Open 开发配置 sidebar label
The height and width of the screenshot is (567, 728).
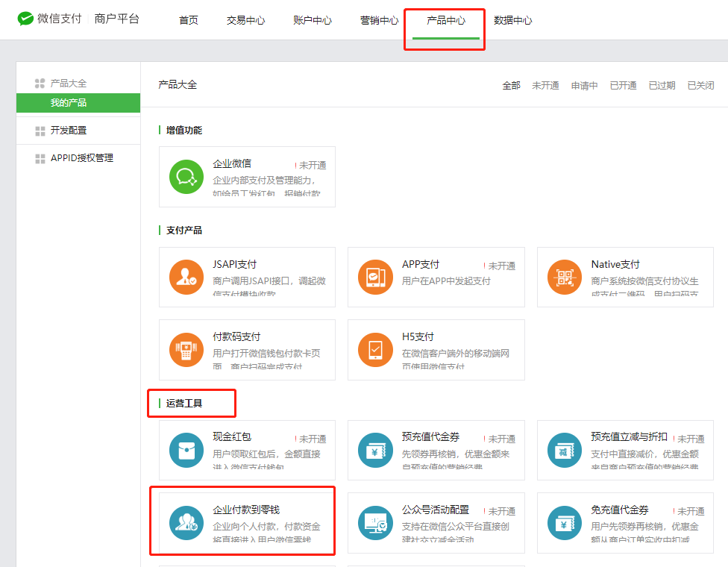coord(69,131)
